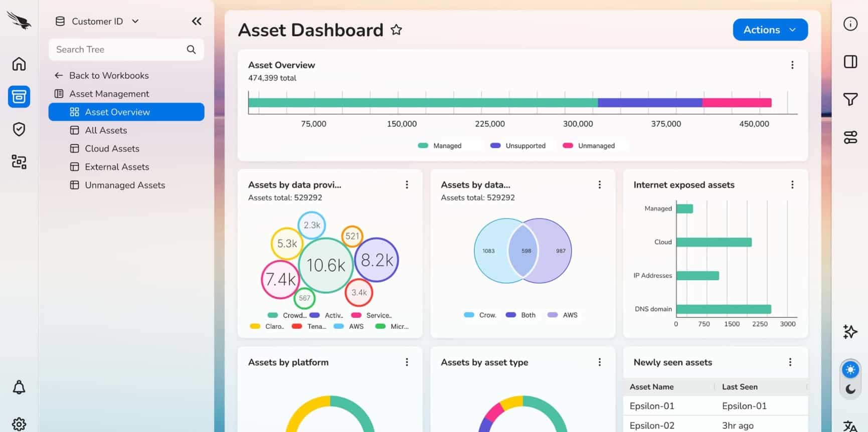Toggle the side panel layout icon
This screenshot has height=432, width=868.
[850, 62]
